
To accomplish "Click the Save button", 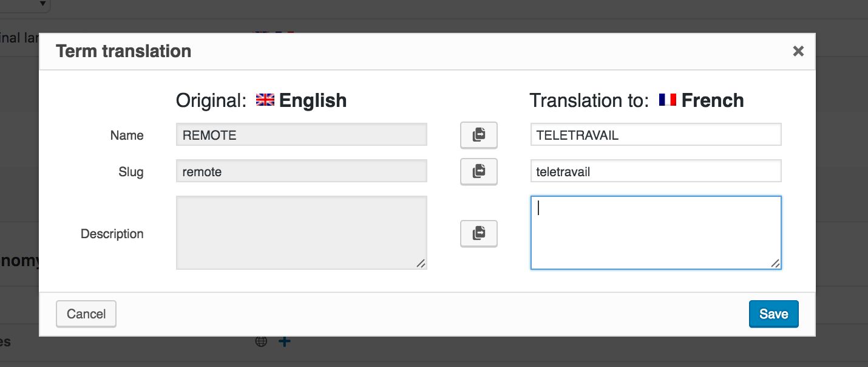I will [773, 314].
